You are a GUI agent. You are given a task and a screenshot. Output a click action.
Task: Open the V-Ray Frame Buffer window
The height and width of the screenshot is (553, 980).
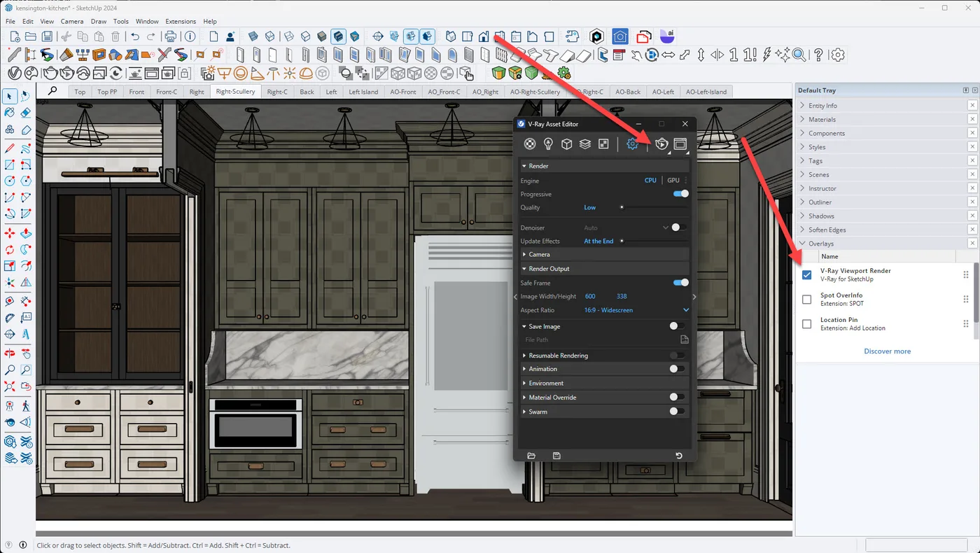pos(680,143)
